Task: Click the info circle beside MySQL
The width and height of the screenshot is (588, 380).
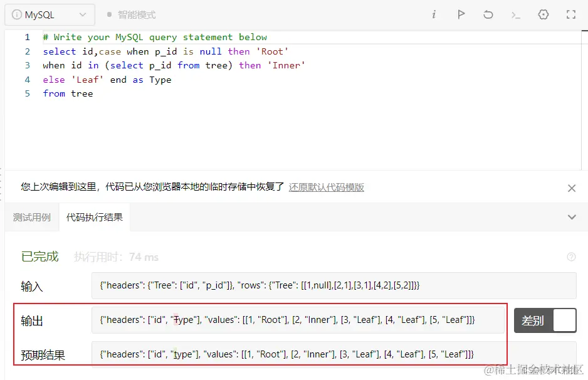Action: [17, 14]
